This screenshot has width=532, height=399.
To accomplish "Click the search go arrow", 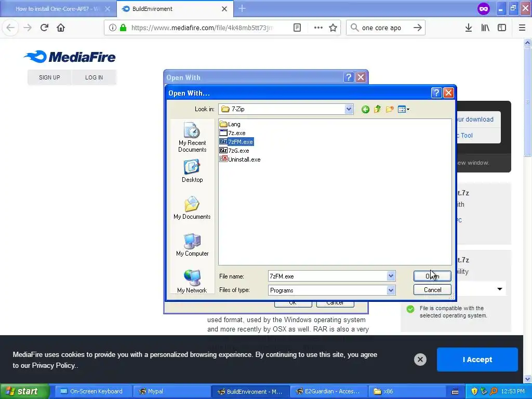I will point(418,28).
